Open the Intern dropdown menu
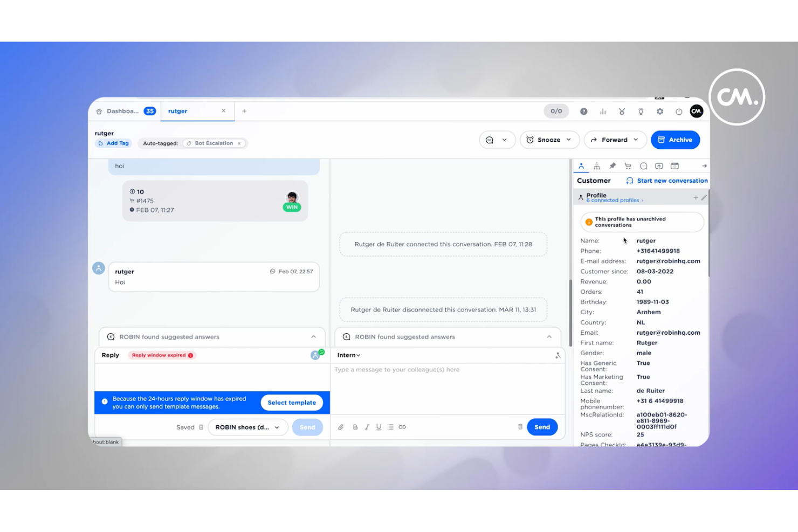 click(x=348, y=355)
